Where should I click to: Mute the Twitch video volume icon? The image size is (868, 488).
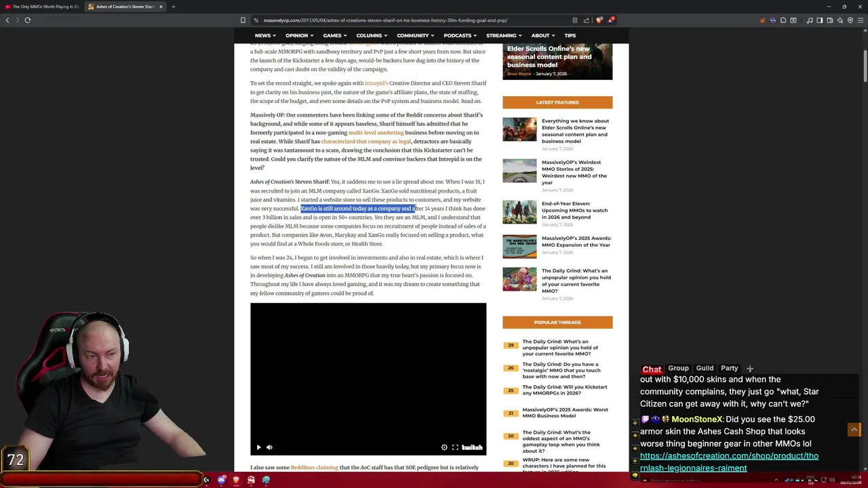(x=269, y=447)
